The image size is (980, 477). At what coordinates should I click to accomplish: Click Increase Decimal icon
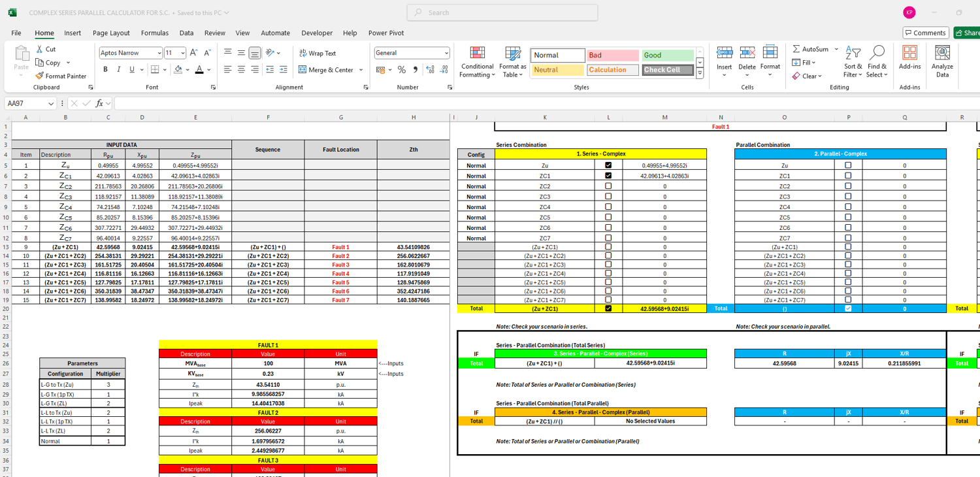point(430,70)
